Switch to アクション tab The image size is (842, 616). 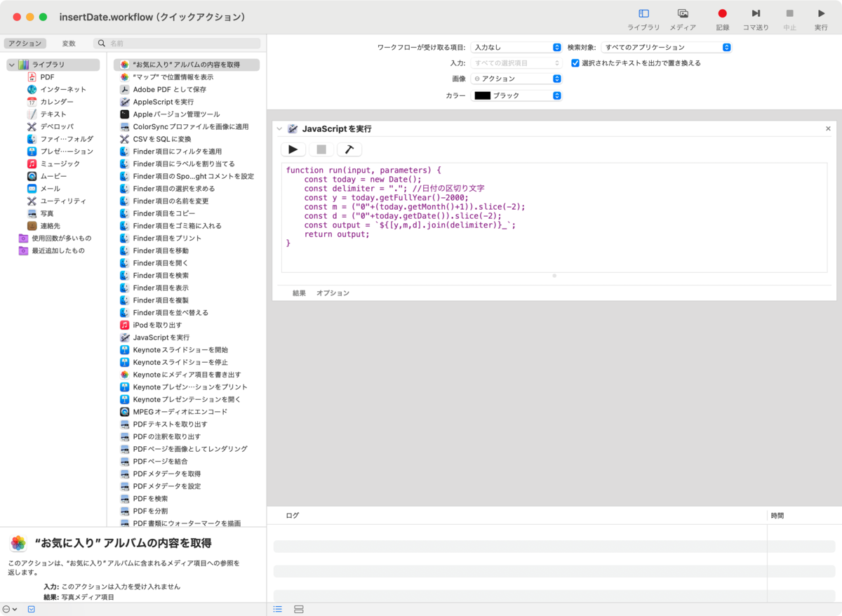(25, 43)
